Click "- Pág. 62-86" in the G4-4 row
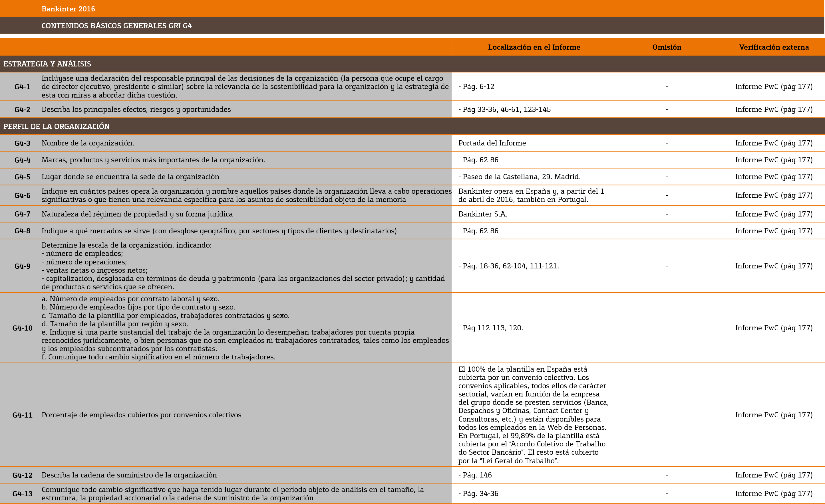 (x=478, y=160)
